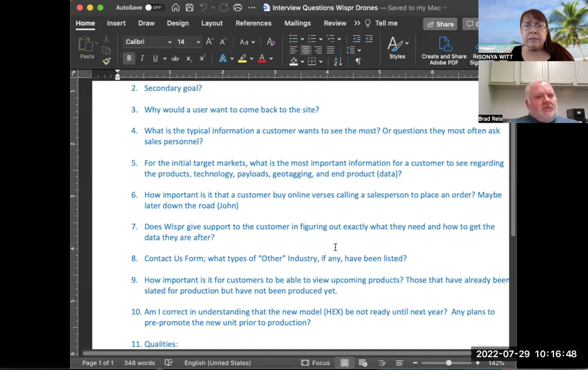Apply superscript formatting
588x370 pixels.
(202, 58)
